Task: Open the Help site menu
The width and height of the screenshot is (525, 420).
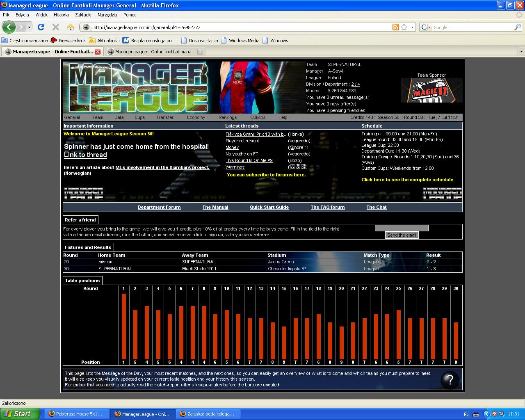Action: pos(283,117)
